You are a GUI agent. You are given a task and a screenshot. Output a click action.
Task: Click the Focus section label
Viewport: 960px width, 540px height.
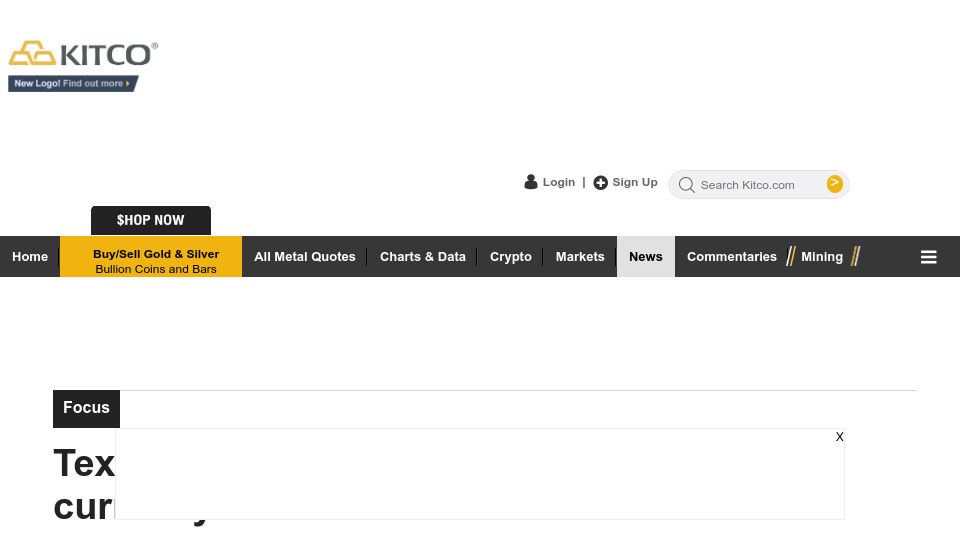coord(86,408)
